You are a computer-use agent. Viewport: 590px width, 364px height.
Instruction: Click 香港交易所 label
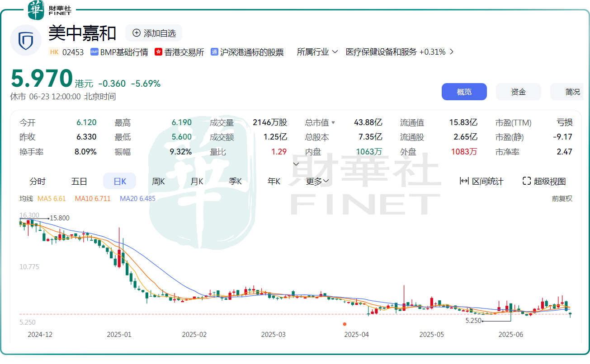tap(184, 52)
